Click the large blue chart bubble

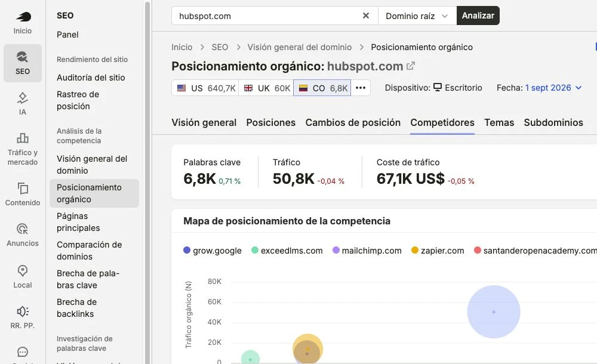(x=494, y=312)
